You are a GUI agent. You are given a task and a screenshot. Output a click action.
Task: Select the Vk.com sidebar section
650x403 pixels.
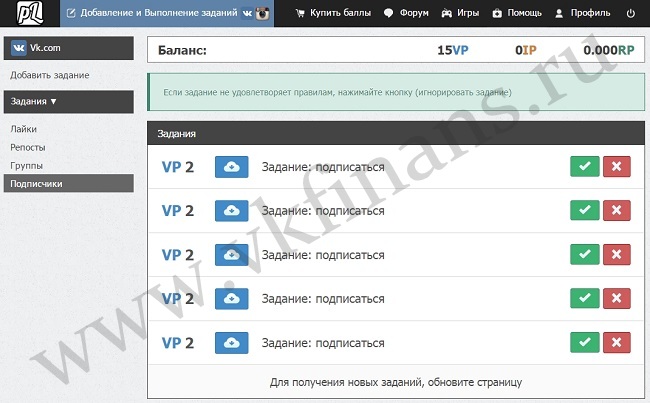[69, 48]
